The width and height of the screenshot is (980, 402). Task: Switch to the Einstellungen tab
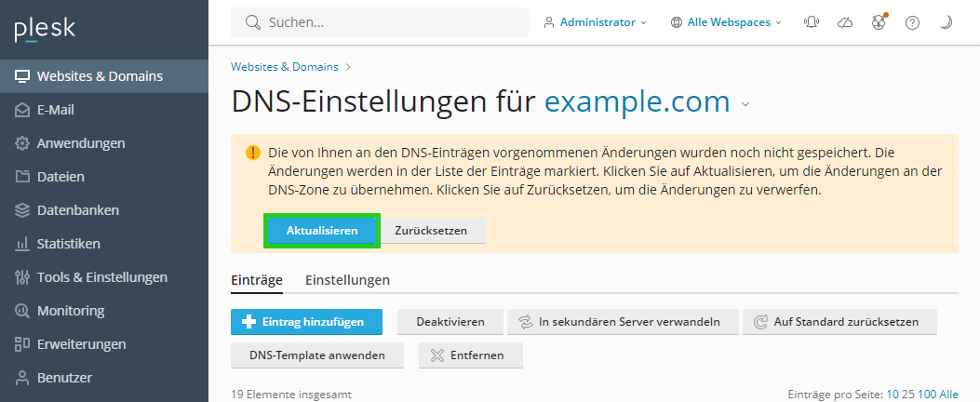[347, 280]
